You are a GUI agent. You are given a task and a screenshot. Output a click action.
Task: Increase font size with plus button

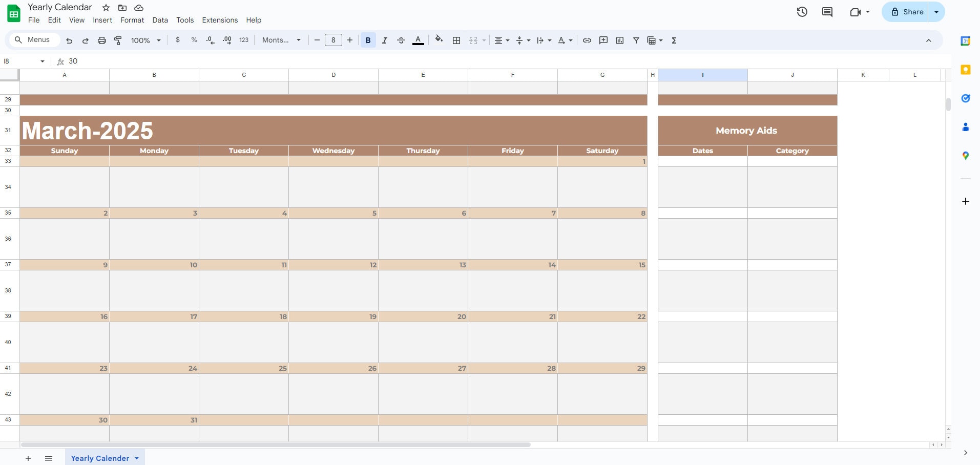[350, 40]
